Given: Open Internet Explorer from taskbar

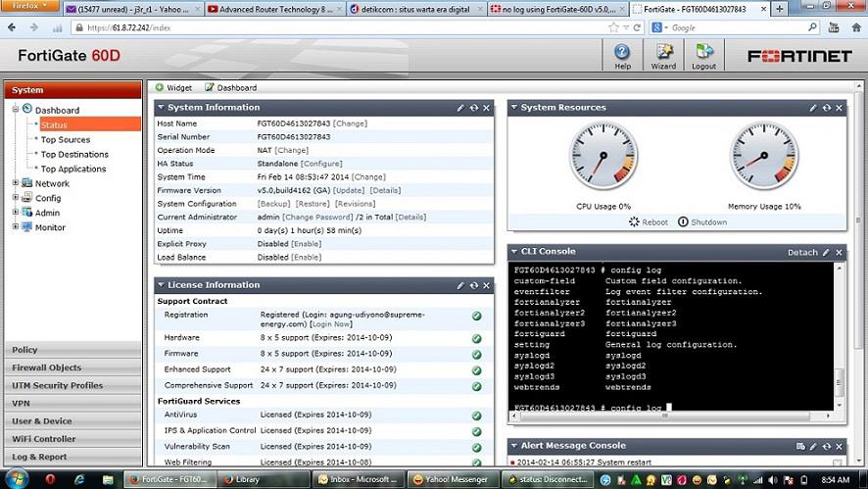Looking at the screenshot, I should point(79,479).
